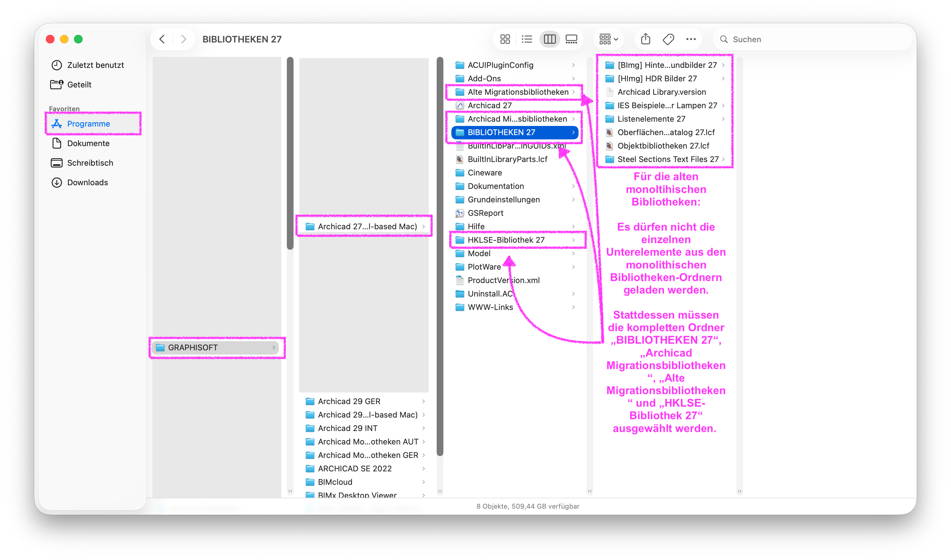Focus the Suchen search field

pos(812,39)
